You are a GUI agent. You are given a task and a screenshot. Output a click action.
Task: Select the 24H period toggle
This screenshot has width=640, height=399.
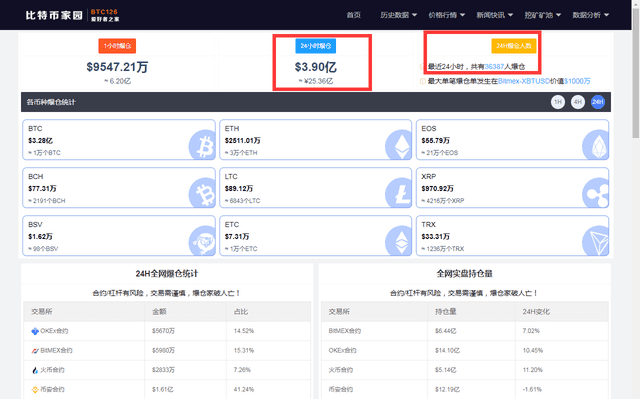598,102
